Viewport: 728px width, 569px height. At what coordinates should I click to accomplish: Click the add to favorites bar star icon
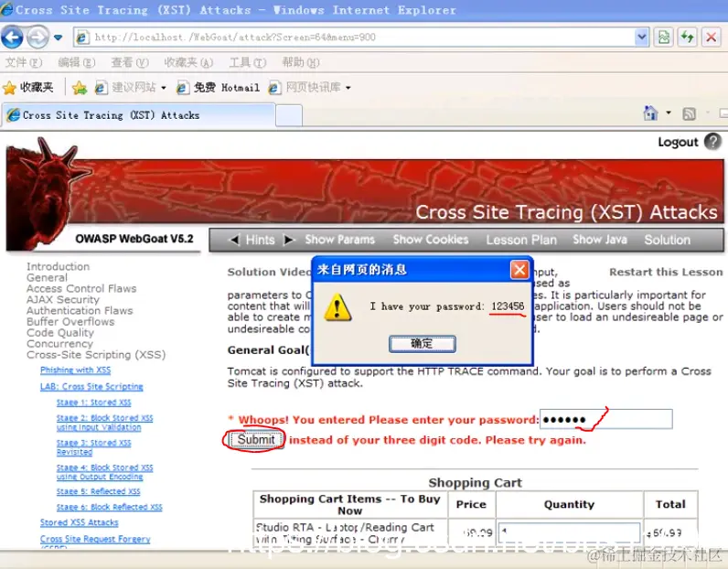(80, 87)
